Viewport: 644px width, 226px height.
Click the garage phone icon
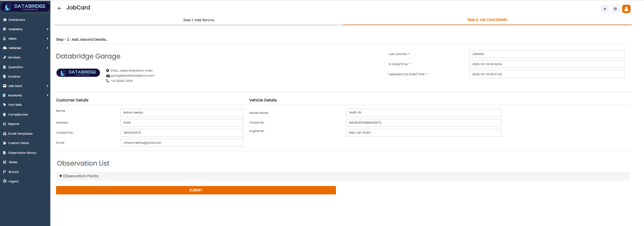(108, 81)
